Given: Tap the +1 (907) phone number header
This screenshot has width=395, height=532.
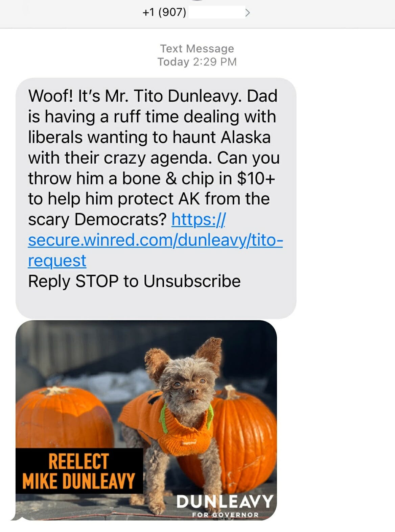Looking at the screenshot, I should pyautogui.click(x=164, y=13).
